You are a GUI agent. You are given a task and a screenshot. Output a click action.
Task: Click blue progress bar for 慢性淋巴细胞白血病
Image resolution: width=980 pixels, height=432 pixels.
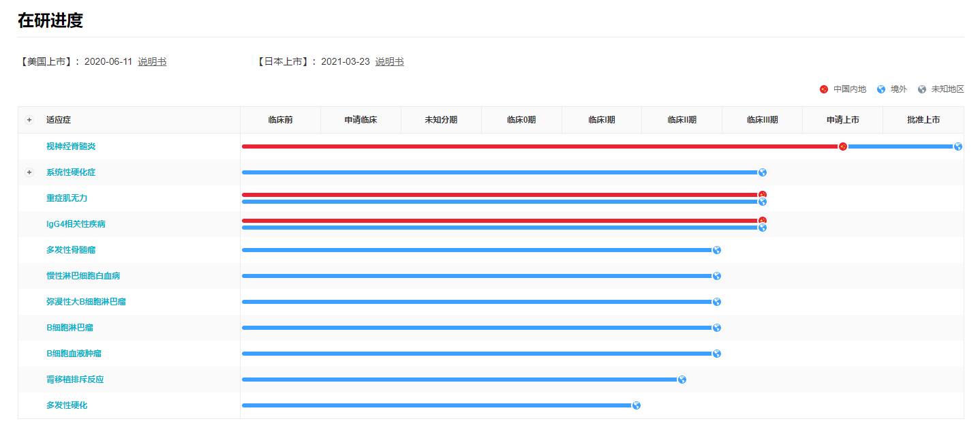click(x=477, y=276)
